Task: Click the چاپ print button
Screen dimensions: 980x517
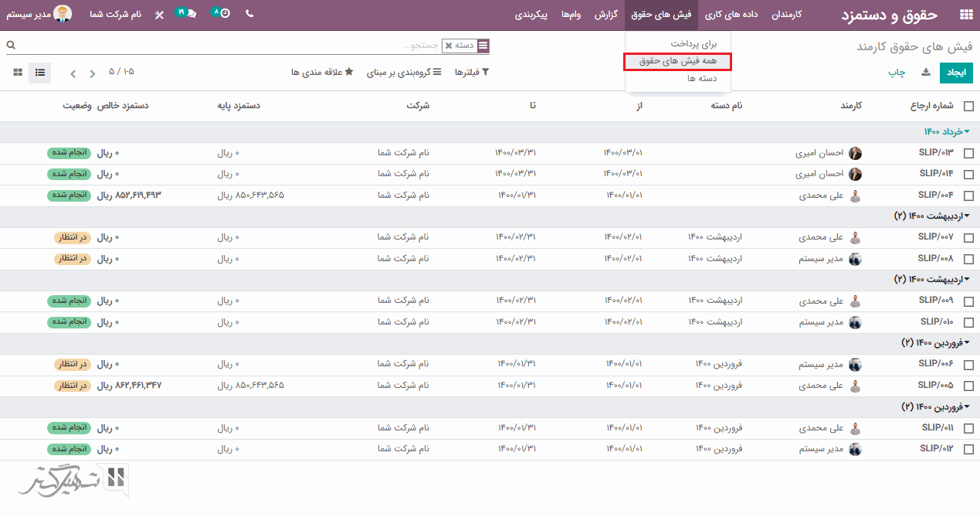Action: (896, 73)
